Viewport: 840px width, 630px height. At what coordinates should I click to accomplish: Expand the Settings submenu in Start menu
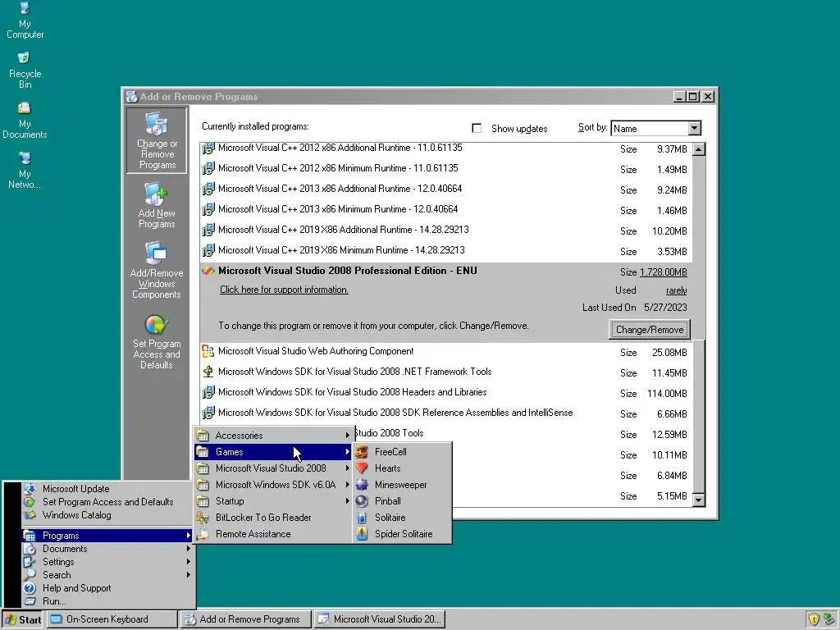pyautogui.click(x=107, y=562)
